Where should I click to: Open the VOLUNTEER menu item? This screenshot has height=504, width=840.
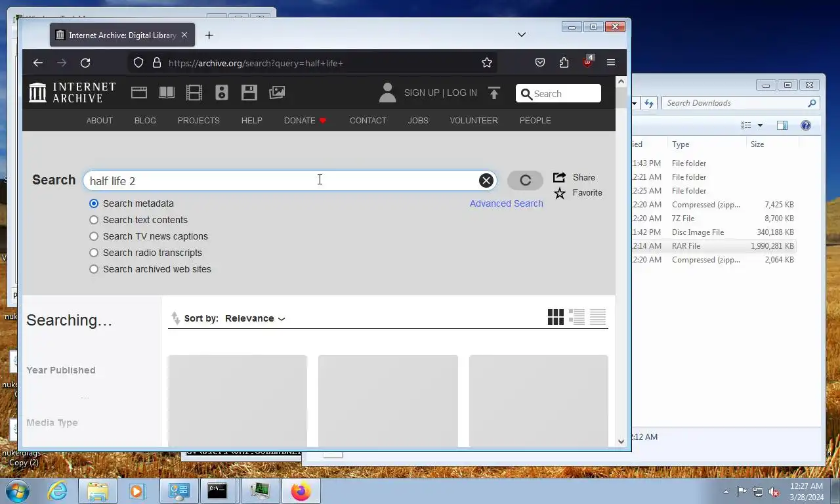[x=474, y=121]
